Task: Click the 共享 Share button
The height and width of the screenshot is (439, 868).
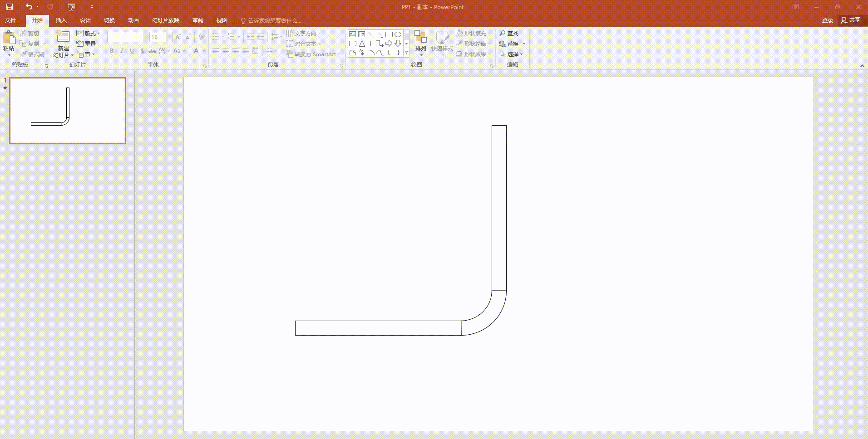Action: (851, 20)
